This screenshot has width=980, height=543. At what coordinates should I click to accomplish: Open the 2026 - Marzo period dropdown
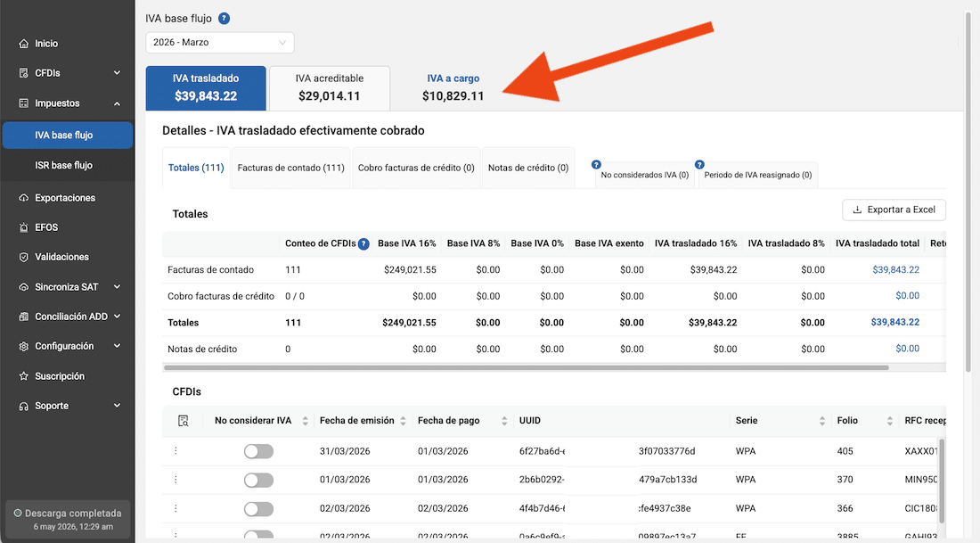[220, 43]
